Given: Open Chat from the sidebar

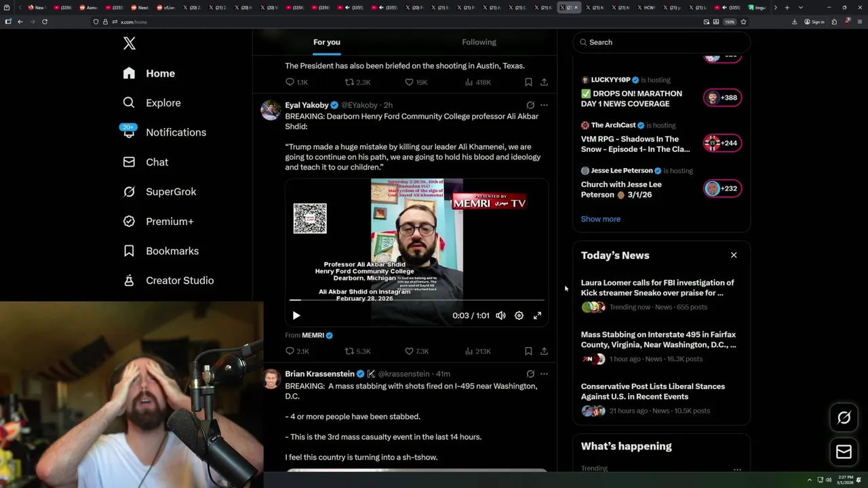Looking at the screenshot, I should [145, 162].
